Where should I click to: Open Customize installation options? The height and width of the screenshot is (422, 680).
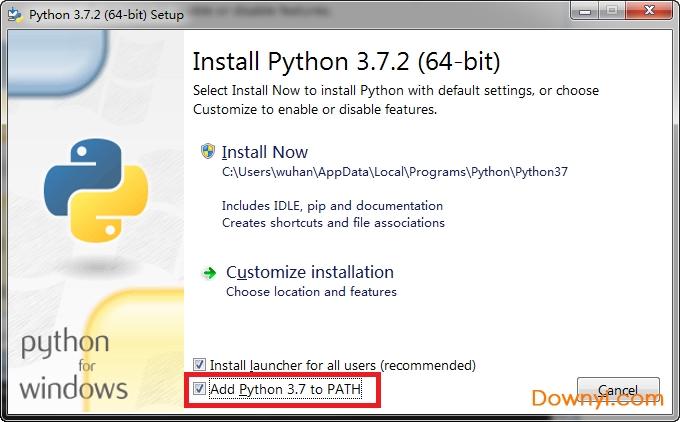tap(310, 272)
